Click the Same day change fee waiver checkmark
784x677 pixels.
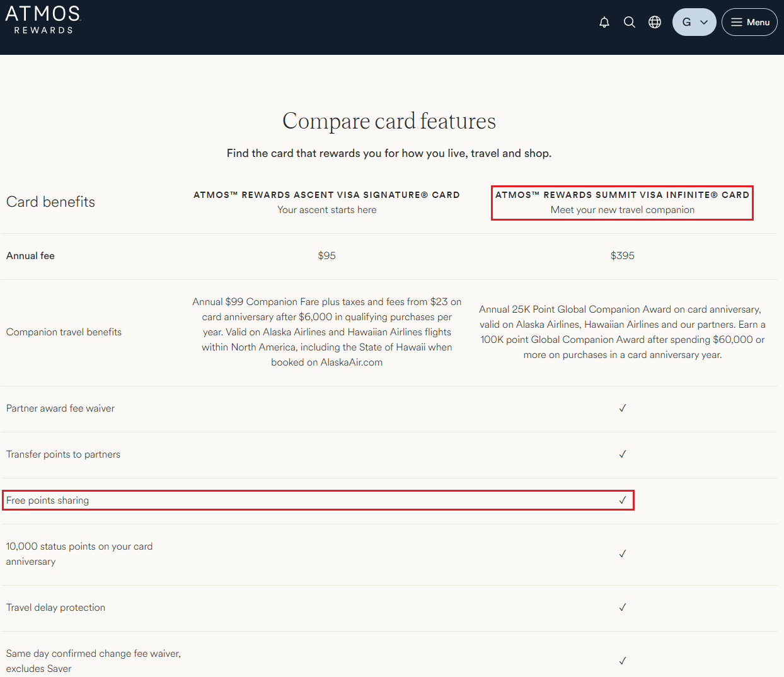(x=622, y=661)
